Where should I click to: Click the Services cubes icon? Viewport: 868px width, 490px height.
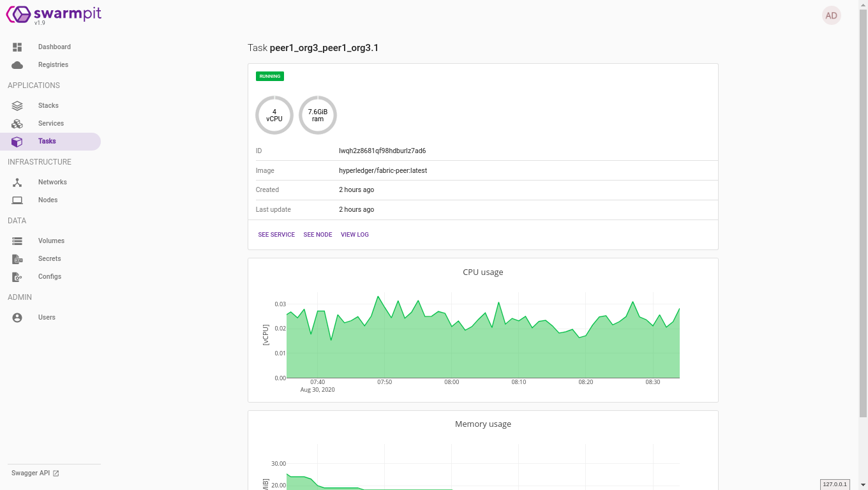tap(17, 124)
